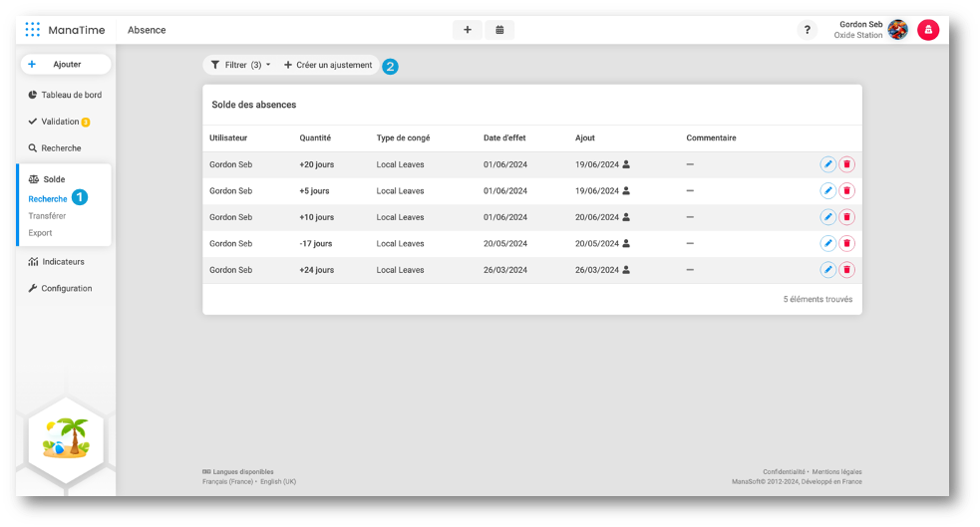Screen dimensions: 980x527
Task: Sort by Quantité column header
Action: coord(315,137)
